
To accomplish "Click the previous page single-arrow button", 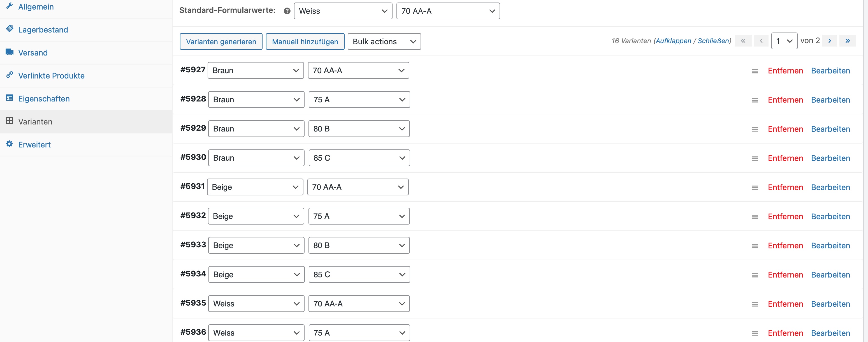I will (x=761, y=41).
